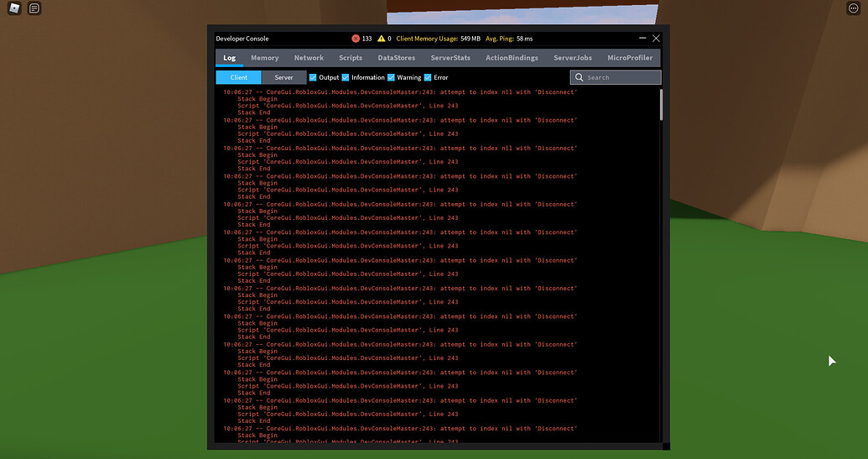Open the MicroProfiler tab

coord(630,58)
